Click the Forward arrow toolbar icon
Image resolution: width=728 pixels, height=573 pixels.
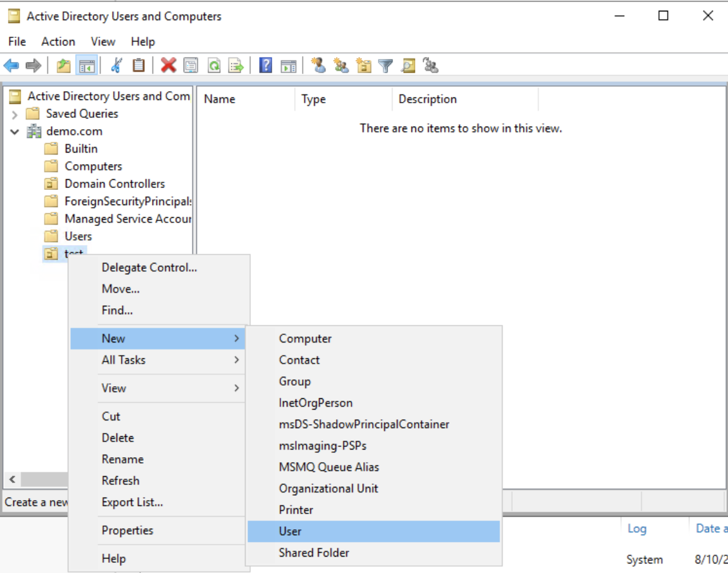point(34,65)
